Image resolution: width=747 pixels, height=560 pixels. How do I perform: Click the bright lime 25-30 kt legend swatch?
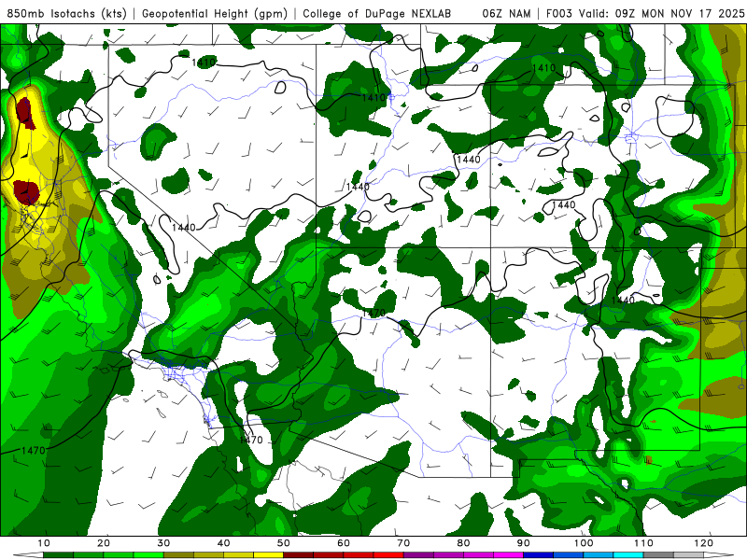148,554
